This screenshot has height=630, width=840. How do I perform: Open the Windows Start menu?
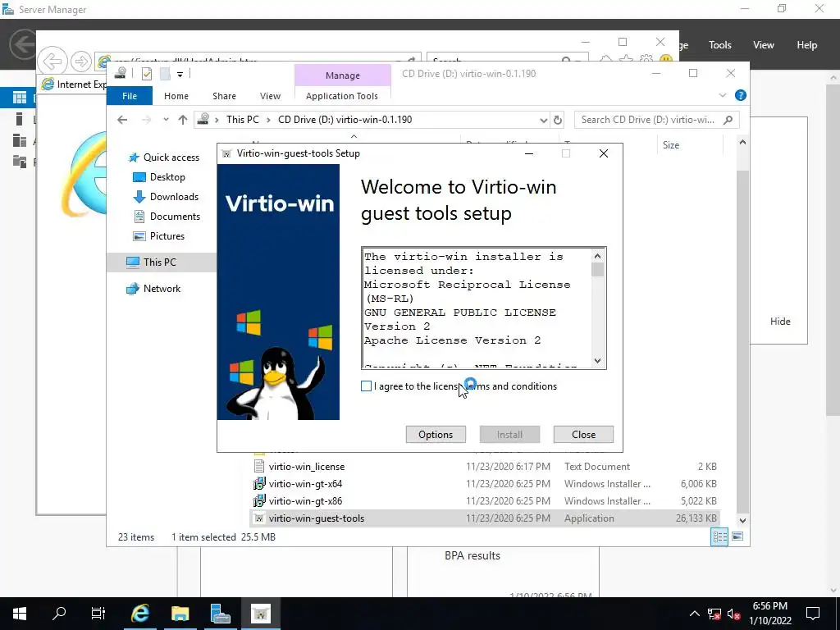pos(20,614)
